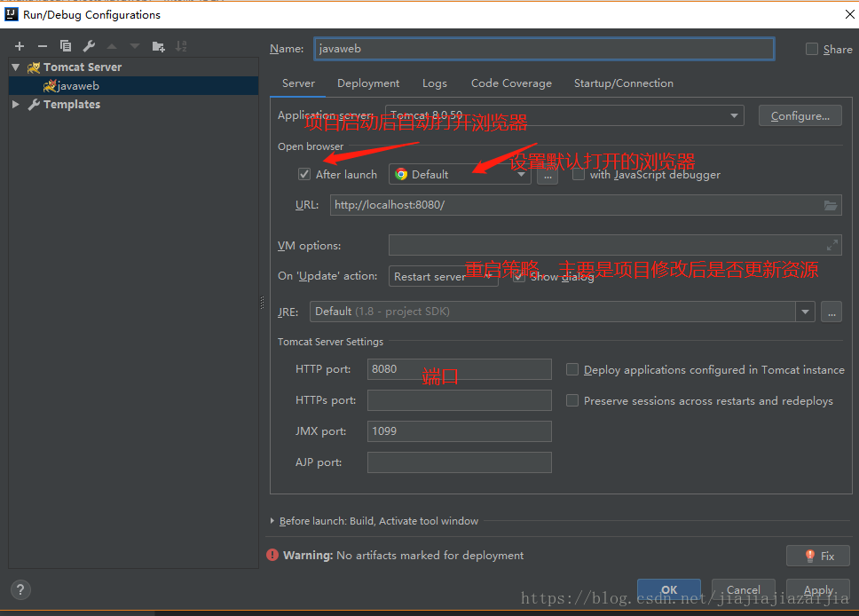Expand the Templates tree node

[16, 104]
